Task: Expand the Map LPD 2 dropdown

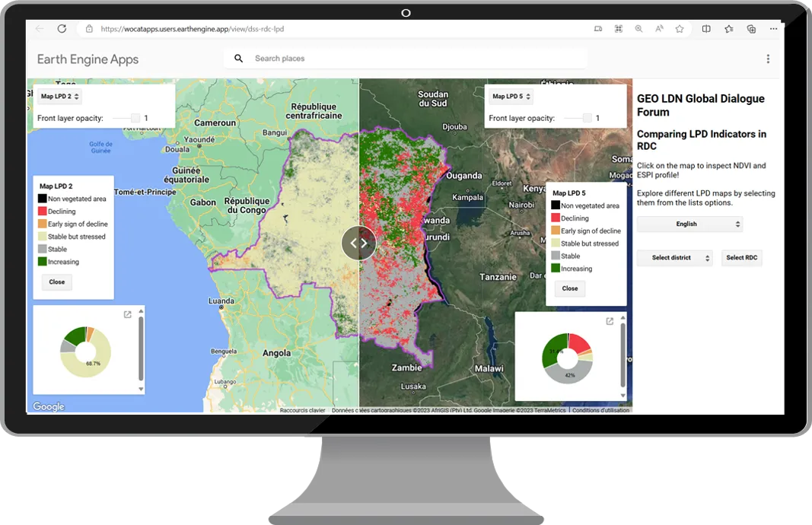Action: [x=60, y=97]
